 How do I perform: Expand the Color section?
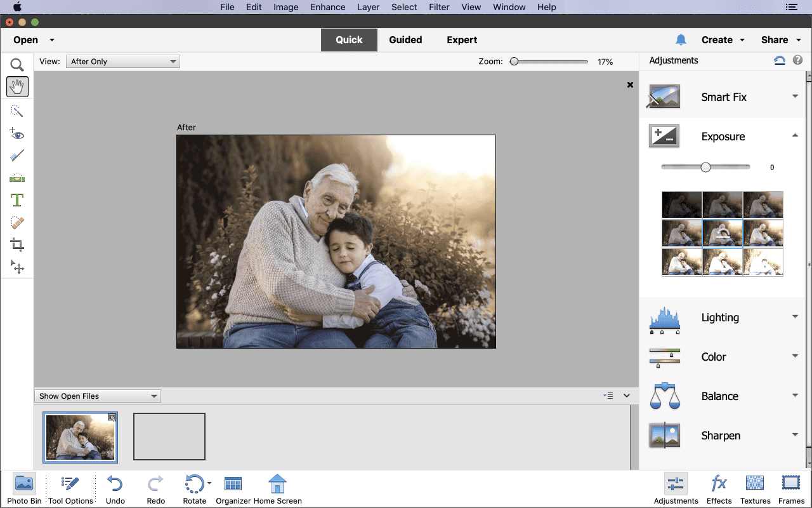tap(795, 356)
